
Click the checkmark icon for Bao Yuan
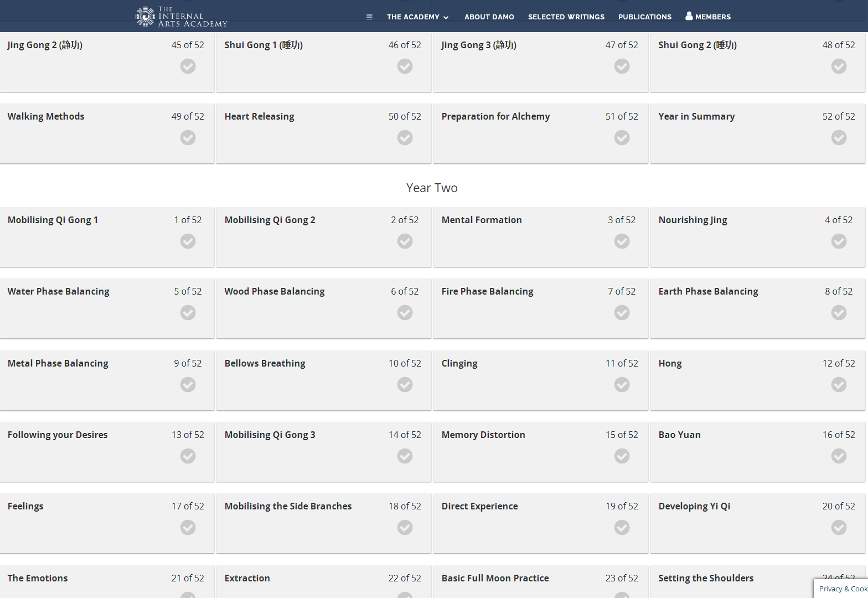pyautogui.click(x=839, y=456)
